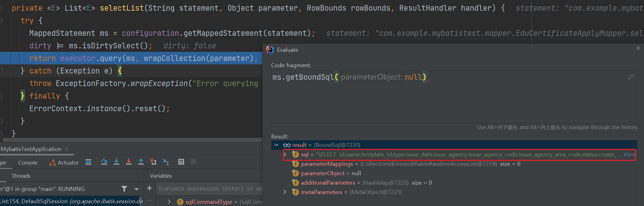Expand the metaParameters tree node

tap(285, 192)
